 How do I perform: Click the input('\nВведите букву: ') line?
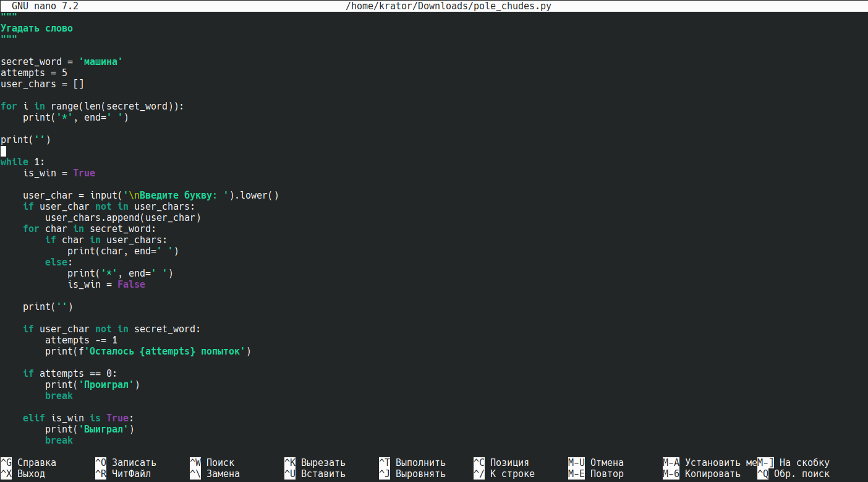pos(151,196)
